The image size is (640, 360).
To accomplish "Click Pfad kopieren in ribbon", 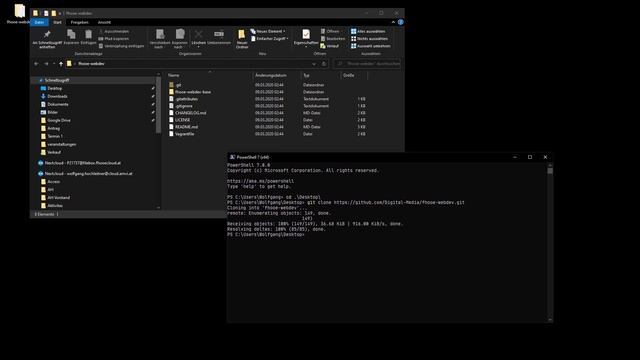I will pos(114,39).
